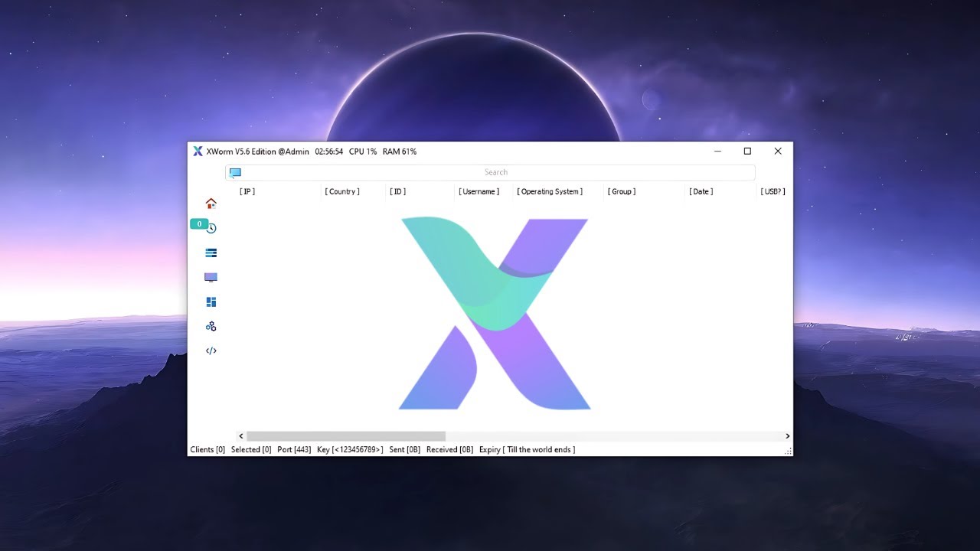Click the Port [443] status entry
The height and width of the screenshot is (551, 980).
click(294, 450)
